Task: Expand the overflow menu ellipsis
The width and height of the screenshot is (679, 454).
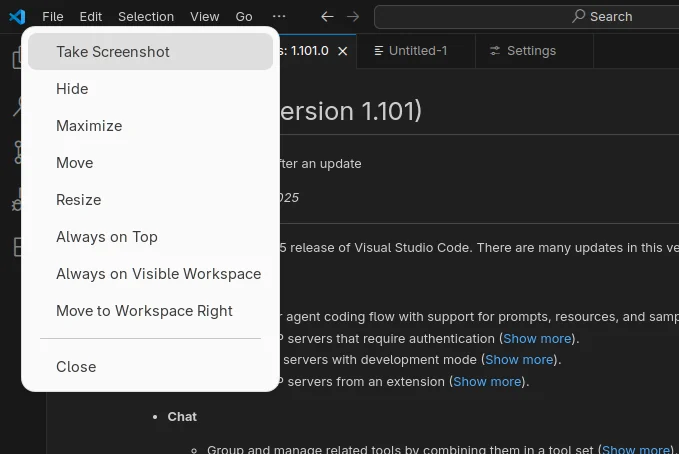Action: [279, 16]
